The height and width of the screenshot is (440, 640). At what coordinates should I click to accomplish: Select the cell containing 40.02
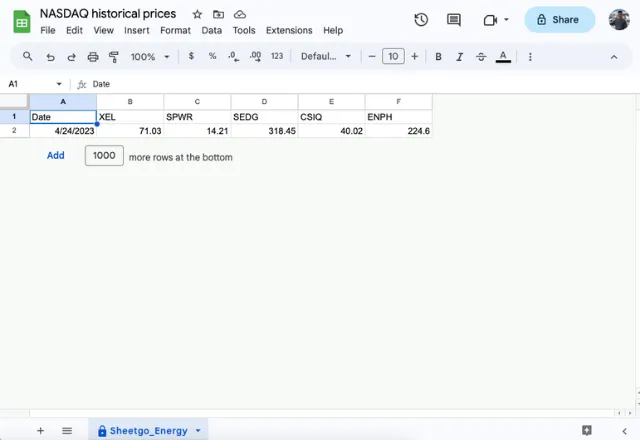point(331,131)
